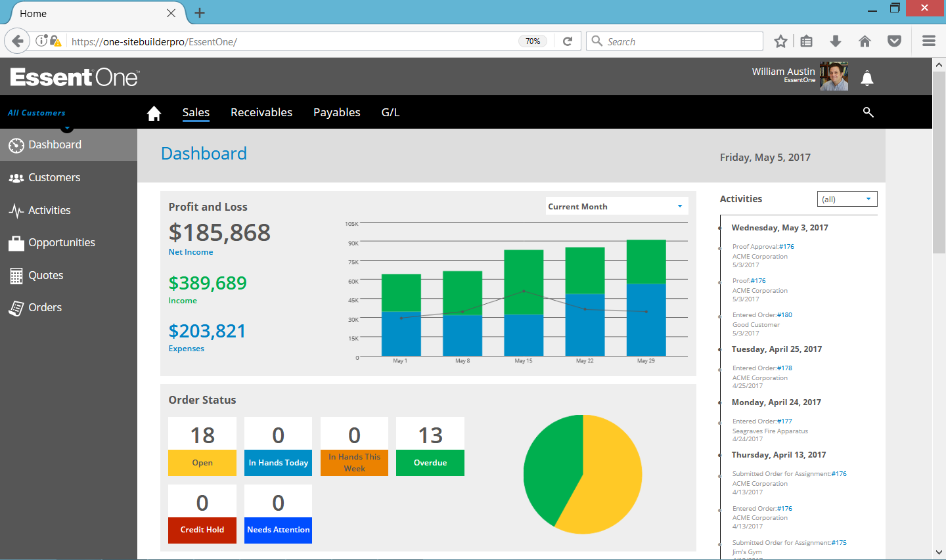Screen dimensions: 946x560
Task: Click the Dashboard gauge icon in sidebar
Action: (x=16, y=145)
